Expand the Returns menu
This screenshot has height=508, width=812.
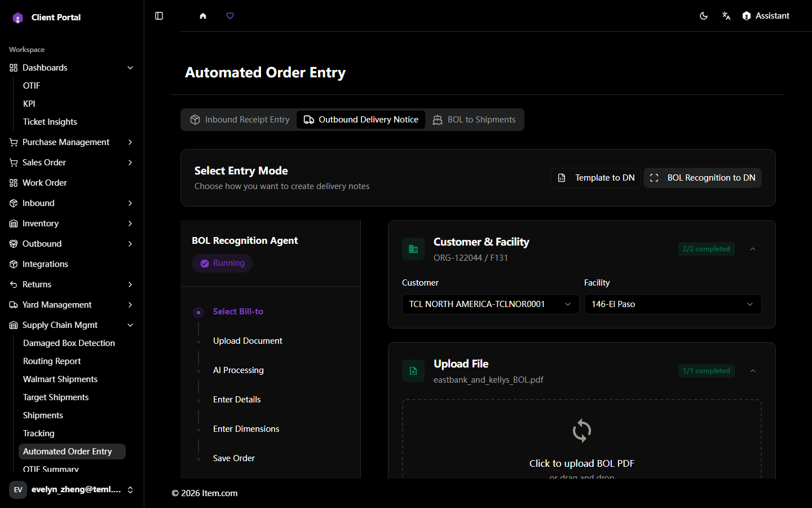click(72, 284)
